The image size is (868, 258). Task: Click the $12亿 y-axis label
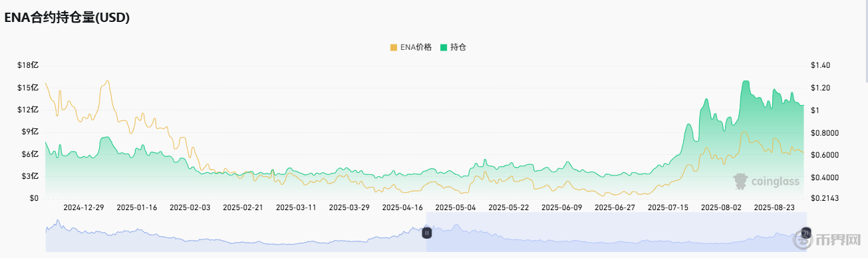(29, 110)
